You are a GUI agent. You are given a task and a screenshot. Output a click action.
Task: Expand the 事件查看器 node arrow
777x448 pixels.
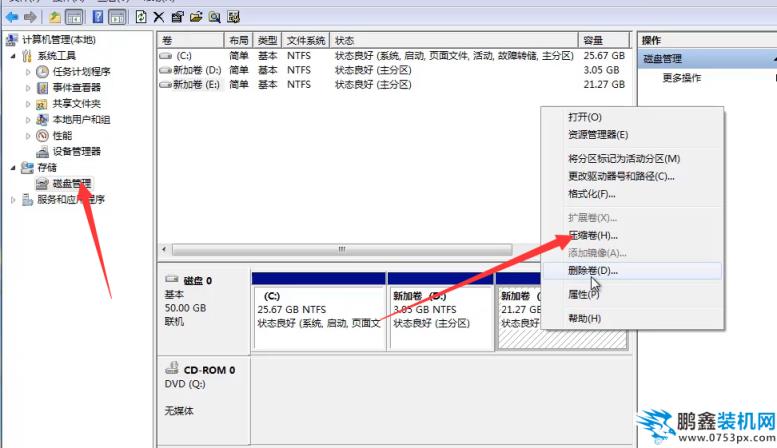tap(28, 88)
